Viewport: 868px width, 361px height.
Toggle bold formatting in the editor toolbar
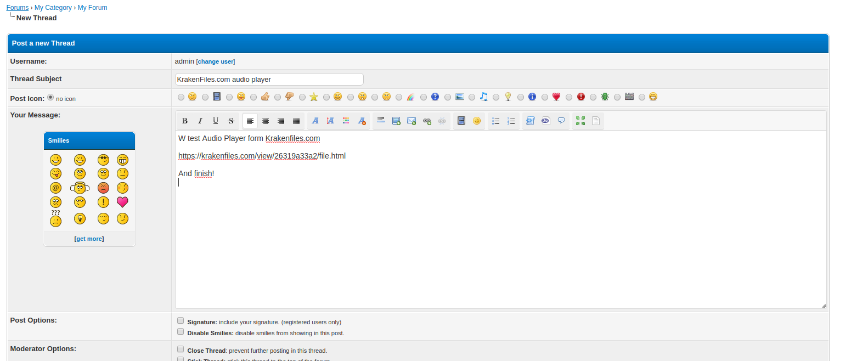pos(185,121)
